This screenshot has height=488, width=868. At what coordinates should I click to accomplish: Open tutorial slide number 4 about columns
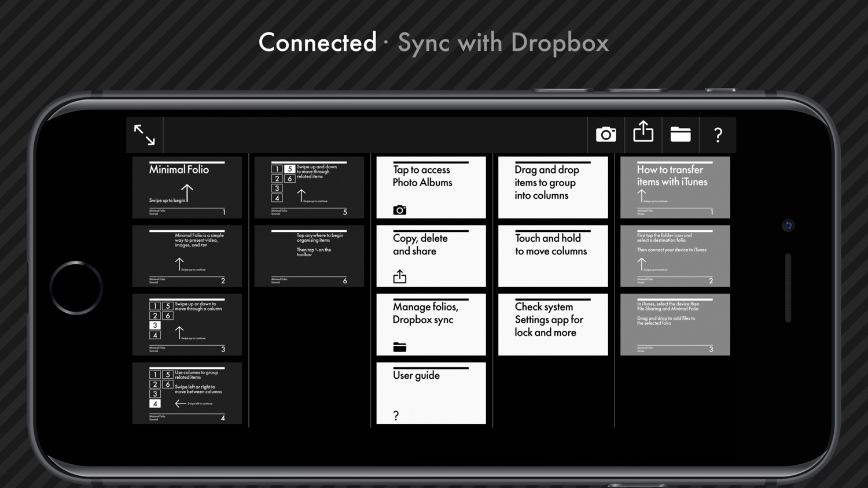(187, 393)
